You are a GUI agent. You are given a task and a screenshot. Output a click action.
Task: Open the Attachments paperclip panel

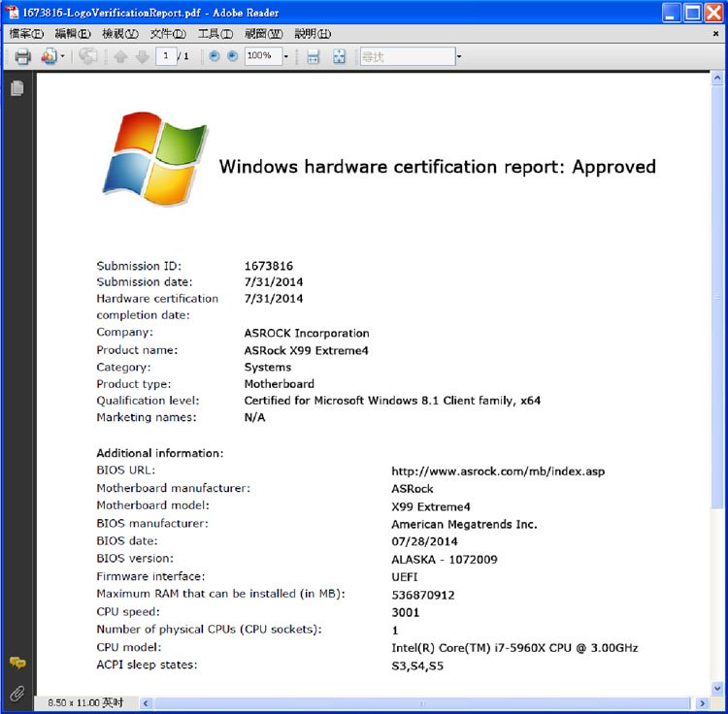coord(17,692)
